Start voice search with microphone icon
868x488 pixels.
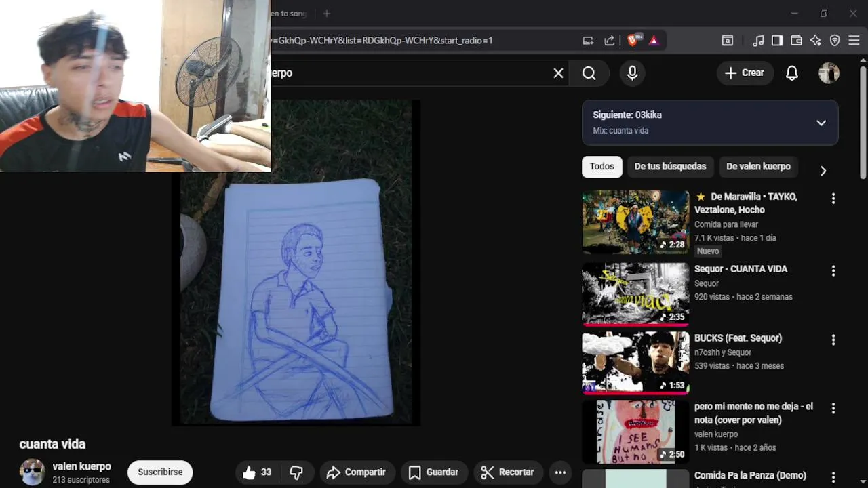(x=632, y=73)
